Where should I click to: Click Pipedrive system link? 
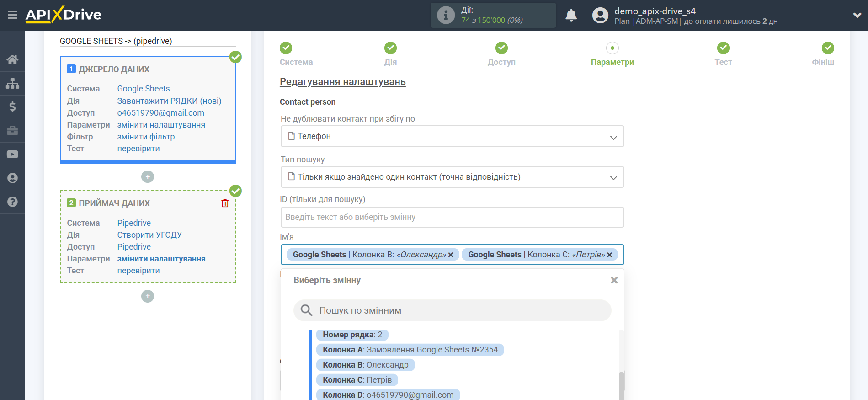(x=134, y=223)
